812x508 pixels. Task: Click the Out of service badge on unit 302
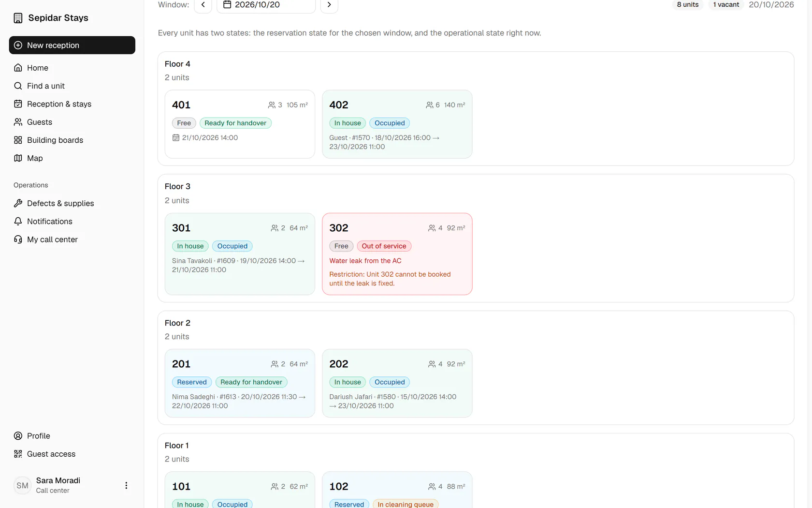[384, 246]
